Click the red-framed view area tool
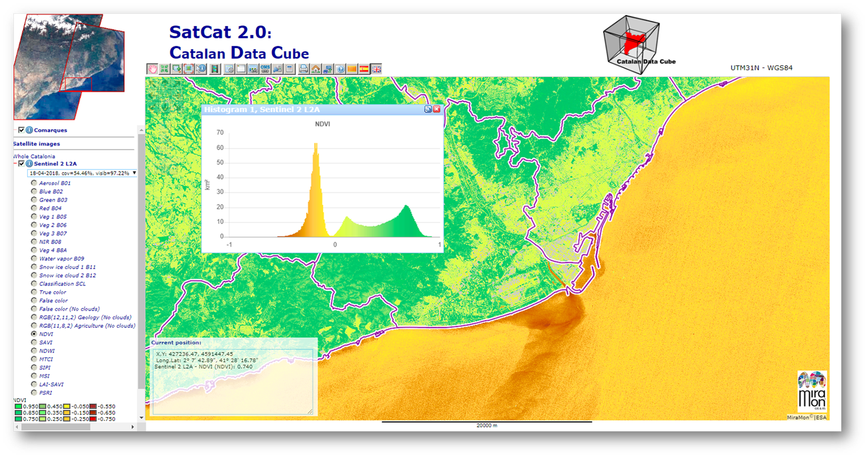The width and height of the screenshot is (868, 458). point(188,69)
